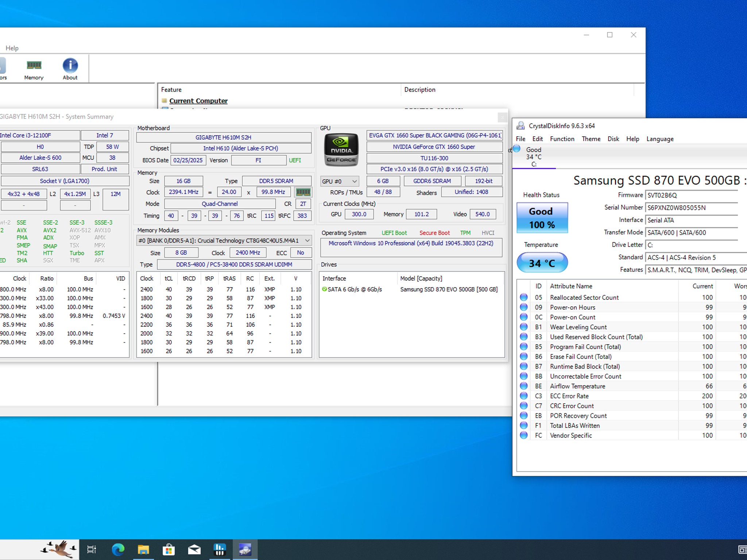Open File menu in CrystalDiskInfo

click(x=520, y=139)
